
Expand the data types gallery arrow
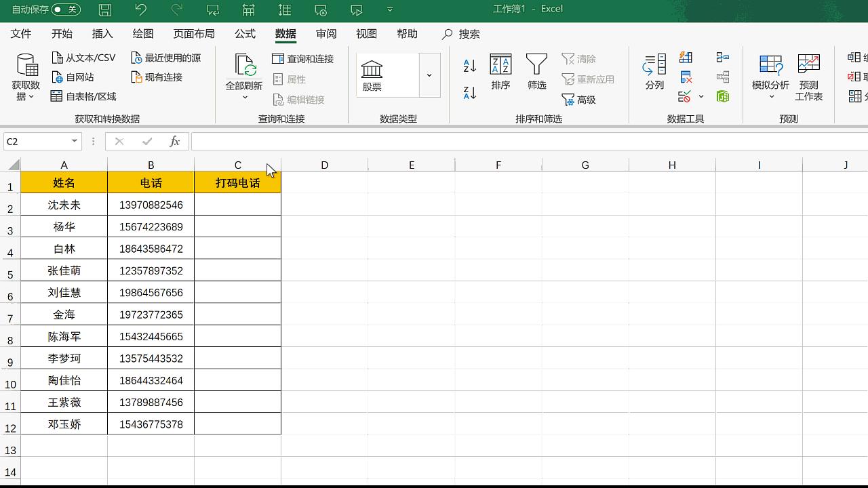[429, 75]
